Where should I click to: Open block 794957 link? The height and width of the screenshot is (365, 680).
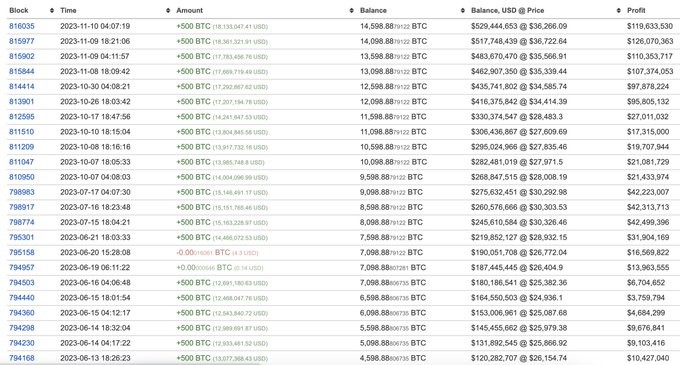point(22,267)
